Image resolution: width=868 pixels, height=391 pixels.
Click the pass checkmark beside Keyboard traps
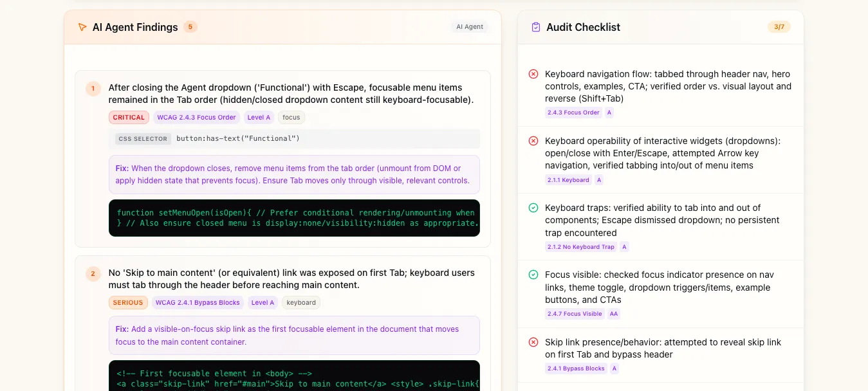click(x=533, y=208)
